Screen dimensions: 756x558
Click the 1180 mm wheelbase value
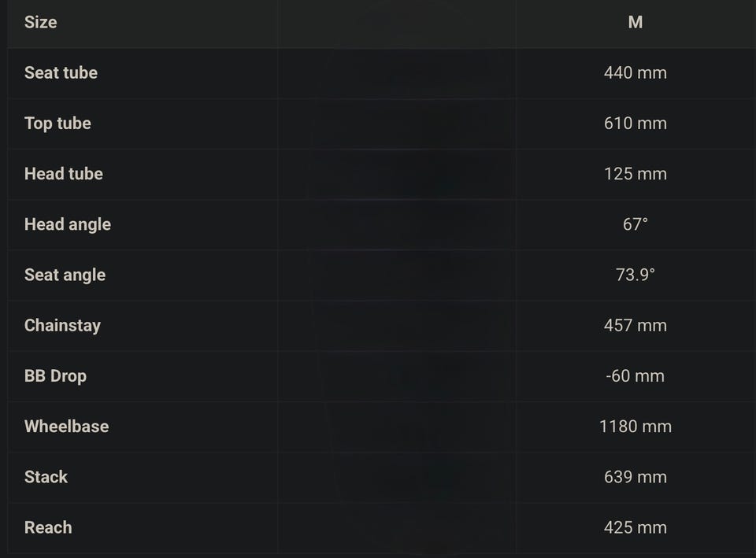tap(635, 426)
